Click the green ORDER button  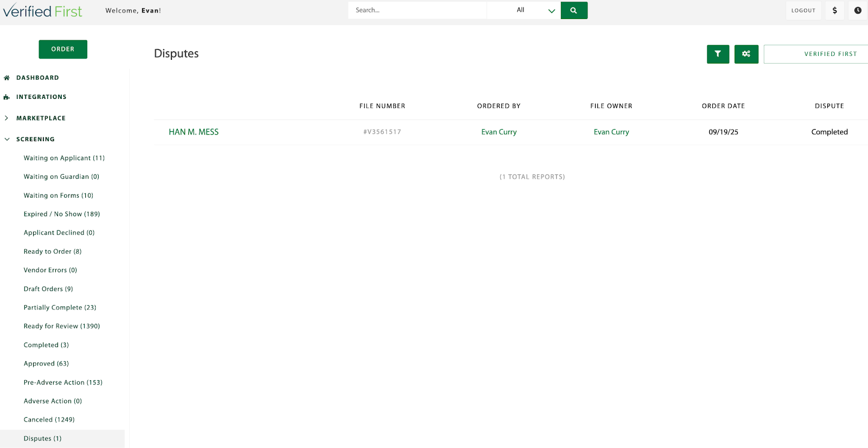(63, 49)
